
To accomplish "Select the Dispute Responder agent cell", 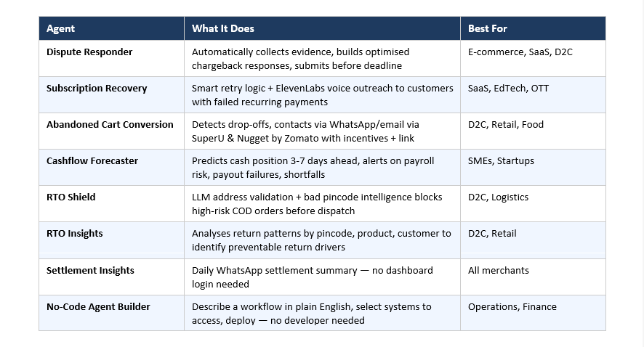I will click(x=89, y=52).
